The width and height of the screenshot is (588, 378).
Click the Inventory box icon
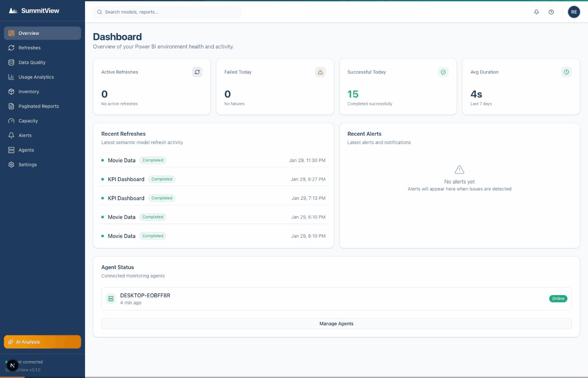pos(11,91)
